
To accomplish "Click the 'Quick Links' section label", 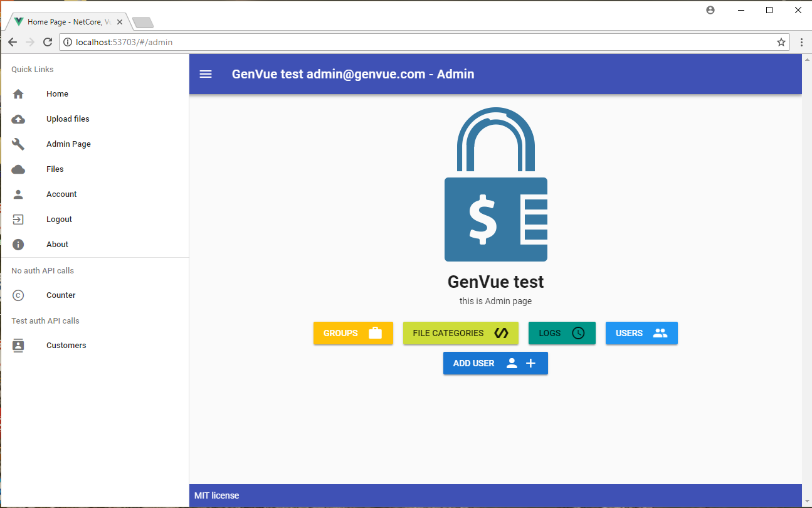I will 33,70.
